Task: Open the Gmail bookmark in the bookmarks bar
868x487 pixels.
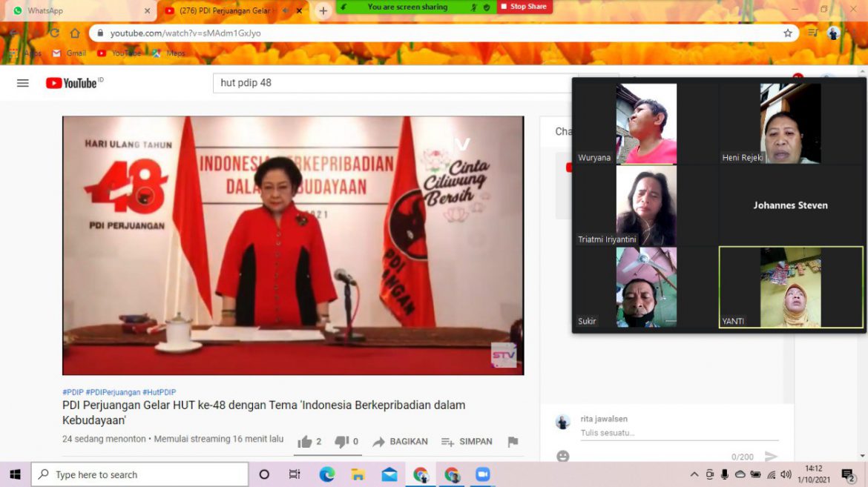Action: (69, 53)
